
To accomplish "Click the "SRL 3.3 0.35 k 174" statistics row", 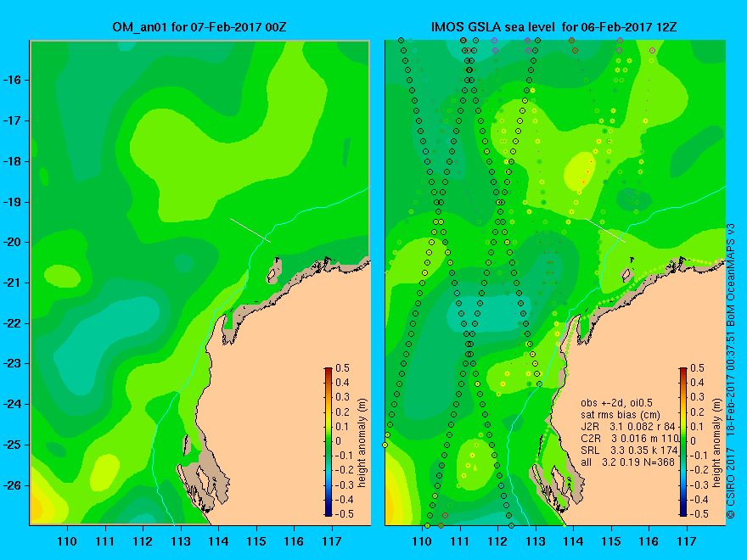I will [x=629, y=450].
